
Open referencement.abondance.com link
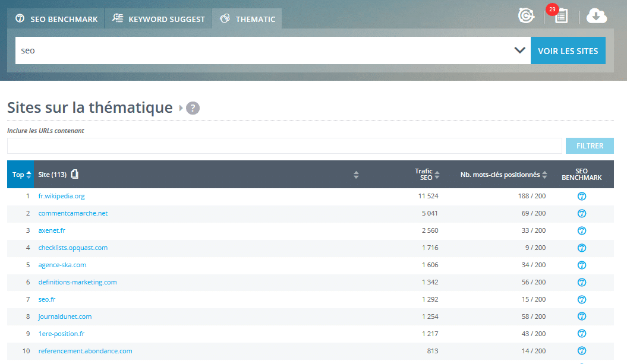85,351
